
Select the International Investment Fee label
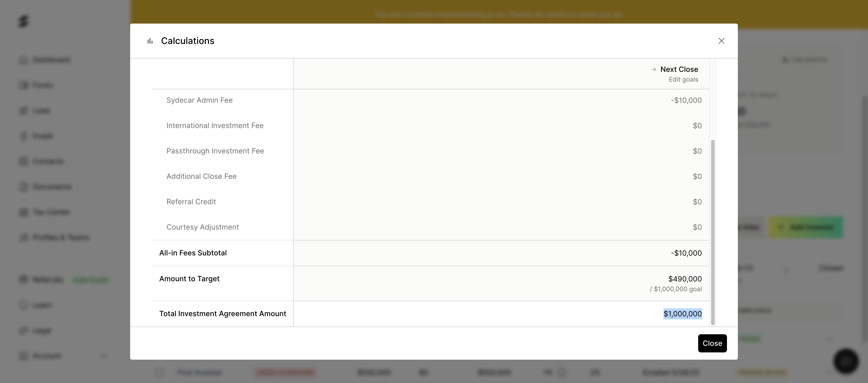click(x=215, y=126)
